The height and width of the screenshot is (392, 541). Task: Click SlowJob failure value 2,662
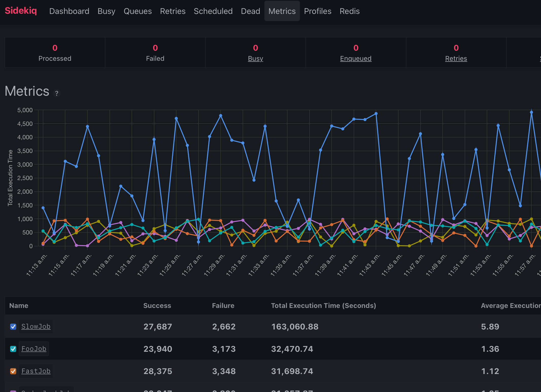click(x=224, y=327)
